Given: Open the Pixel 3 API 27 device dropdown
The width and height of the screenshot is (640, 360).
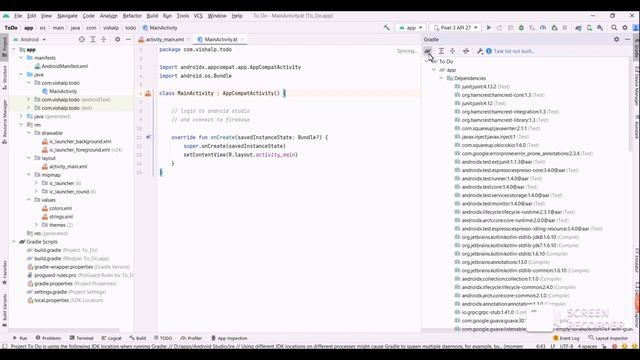Looking at the screenshot, I should [x=455, y=28].
